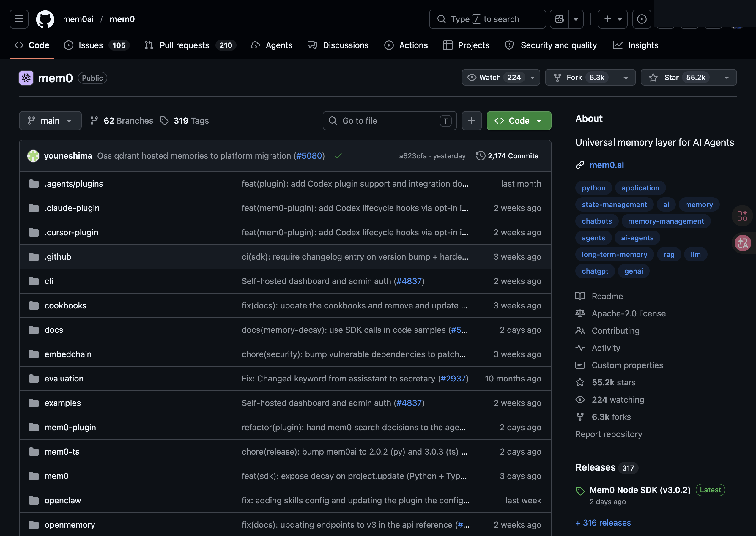Open the Security and quality tab
756x536 pixels.
click(551, 45)
